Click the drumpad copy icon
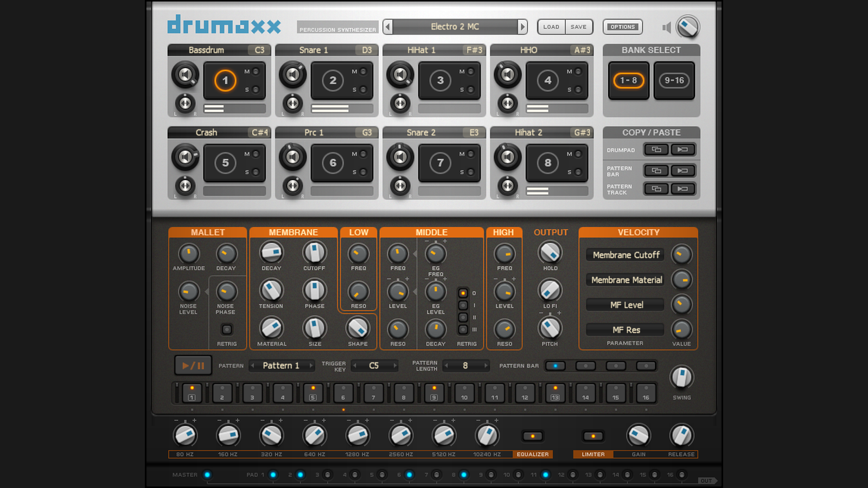 point(656,150)
